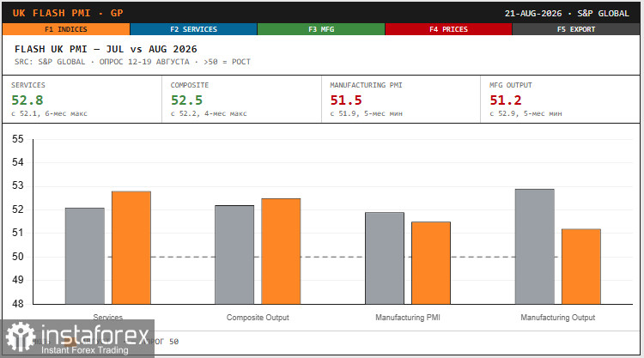Click the 50 y-axis tick label
Screen dimensions: 644x358
[18, 257]
